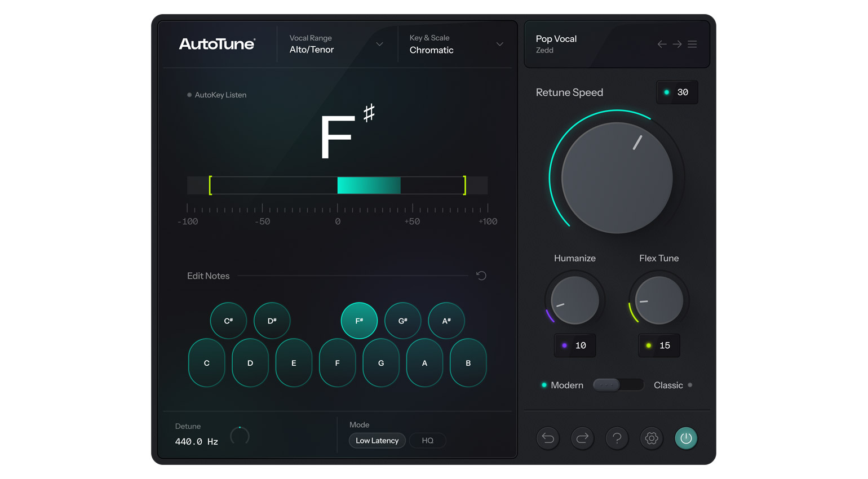868x479 pixels.
Task: Click the undo arrow icon
Action: (x=547, y=438)
